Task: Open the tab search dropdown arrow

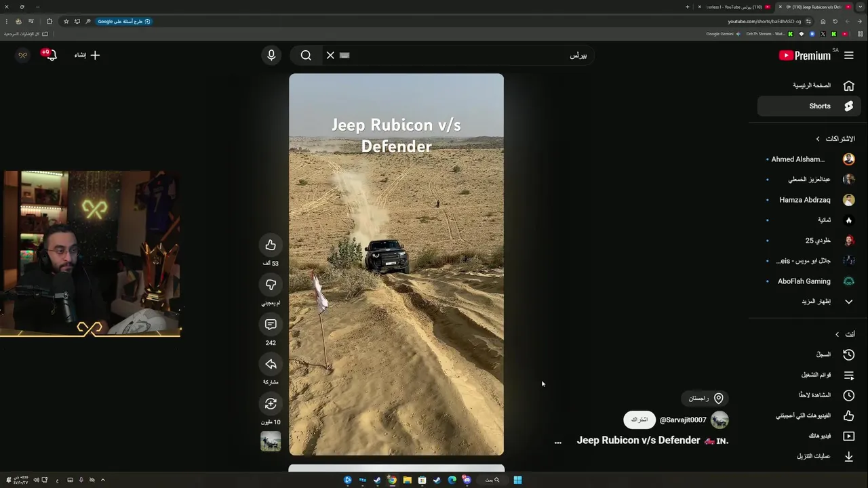Action: point(860,7)
